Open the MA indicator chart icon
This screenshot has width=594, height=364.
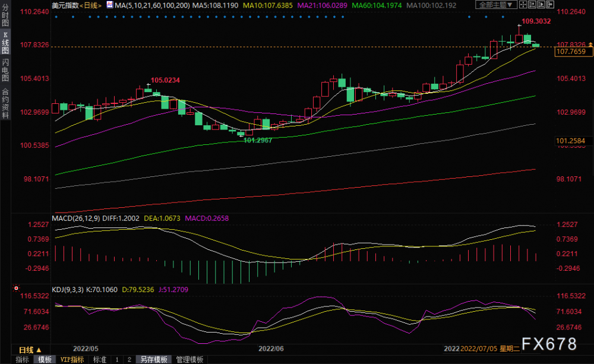109,5
